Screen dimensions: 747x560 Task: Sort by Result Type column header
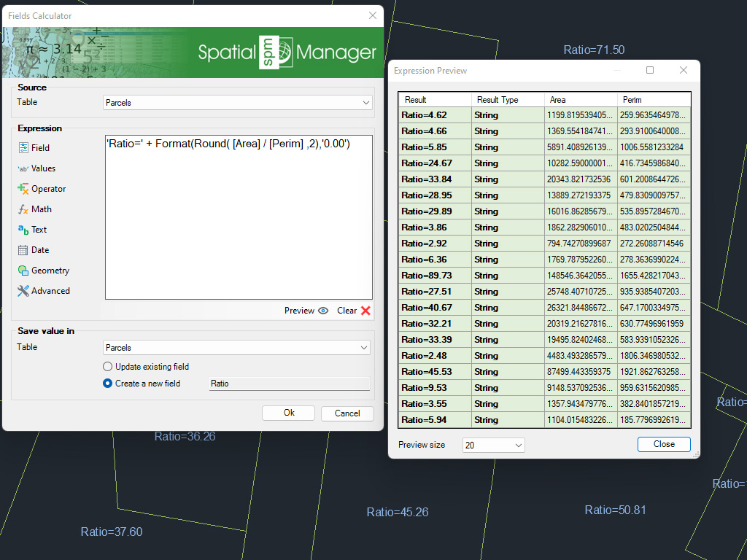tap(508, 100)
